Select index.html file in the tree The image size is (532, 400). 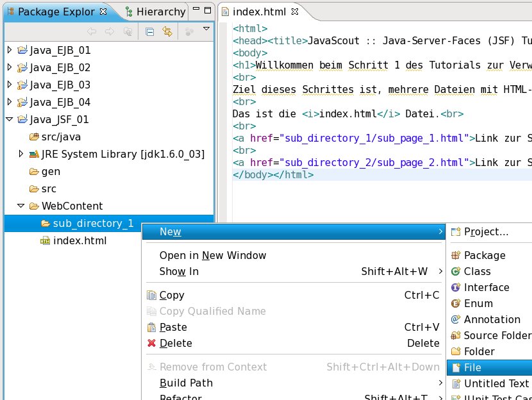[x=79, y=241]
